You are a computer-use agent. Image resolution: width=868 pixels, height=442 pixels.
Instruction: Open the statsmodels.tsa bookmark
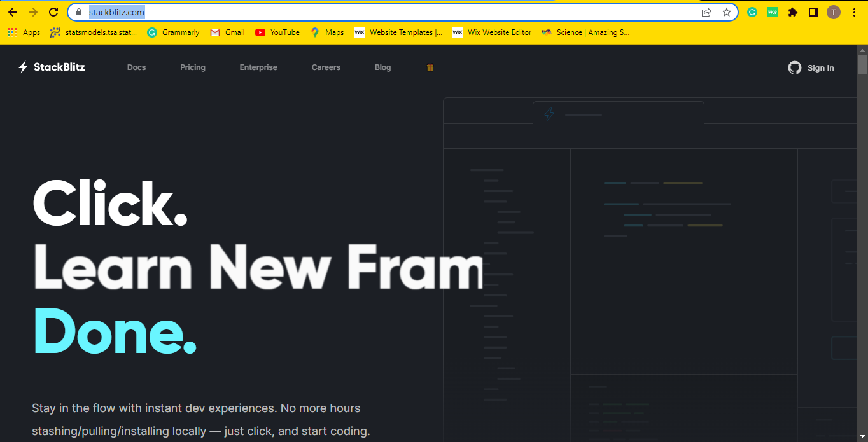pos(93,32)
